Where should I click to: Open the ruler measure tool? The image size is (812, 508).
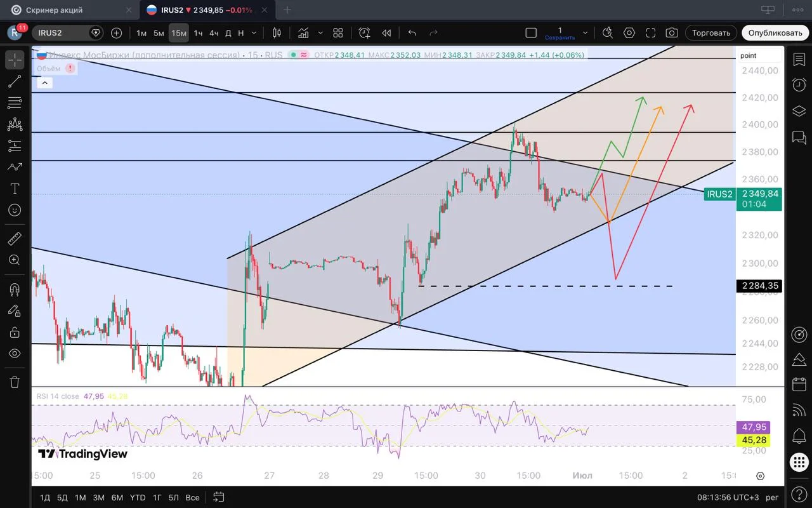coord(15,239)
